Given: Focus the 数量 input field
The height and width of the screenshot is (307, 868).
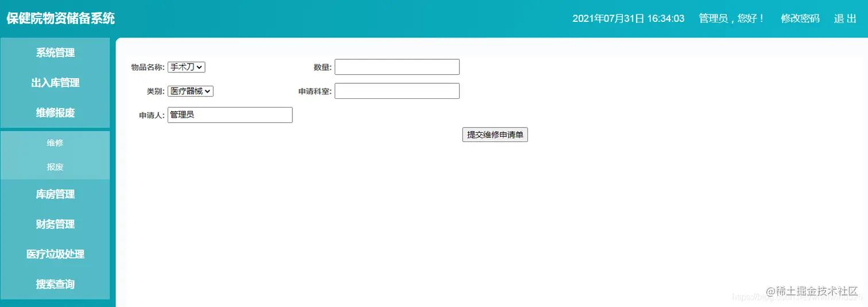Looking at the screenshot, I should (397, 67).
